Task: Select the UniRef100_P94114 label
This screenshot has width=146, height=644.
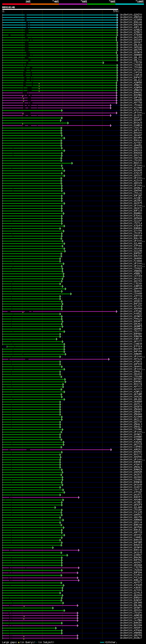Action: point(131,319)
